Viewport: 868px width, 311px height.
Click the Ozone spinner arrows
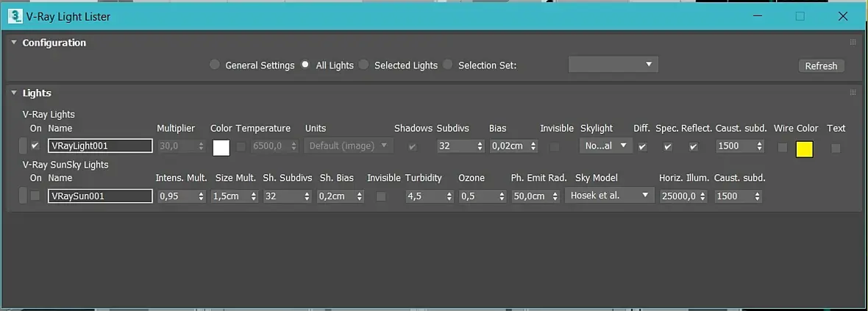(x=502, y=196)
